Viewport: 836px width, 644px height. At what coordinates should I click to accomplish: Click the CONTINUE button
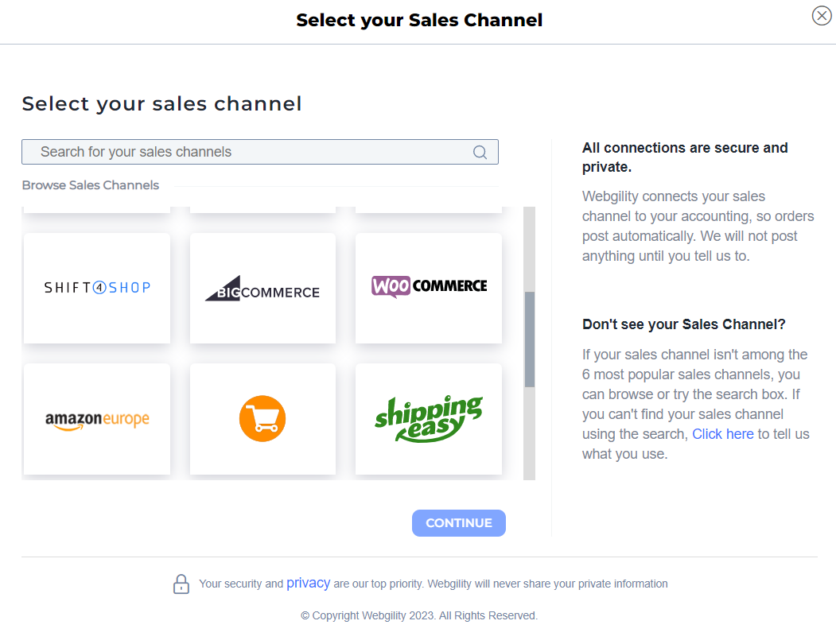[458, 523]
